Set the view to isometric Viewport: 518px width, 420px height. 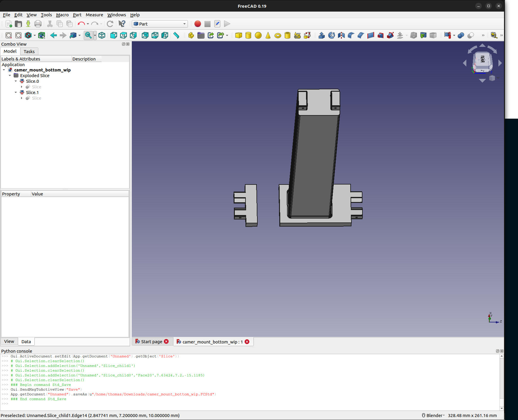click(x=102, y=35)
